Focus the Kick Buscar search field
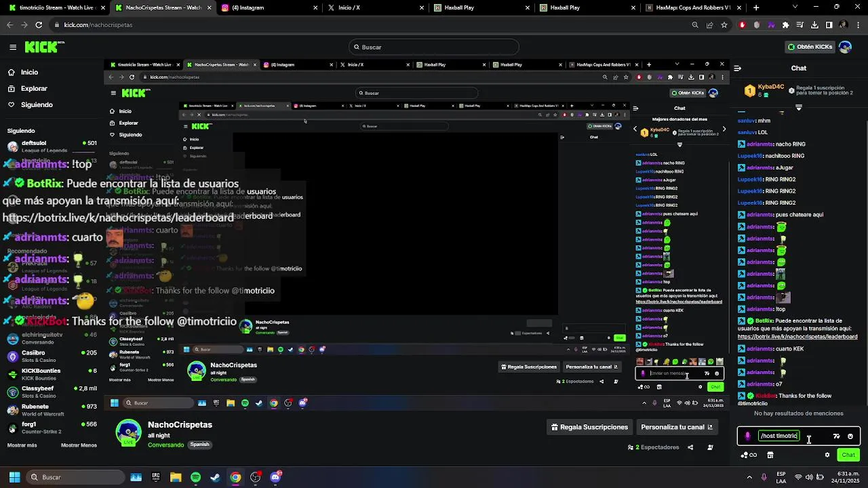The height and width of the screenshot is (488, 868). pos(434,47)
